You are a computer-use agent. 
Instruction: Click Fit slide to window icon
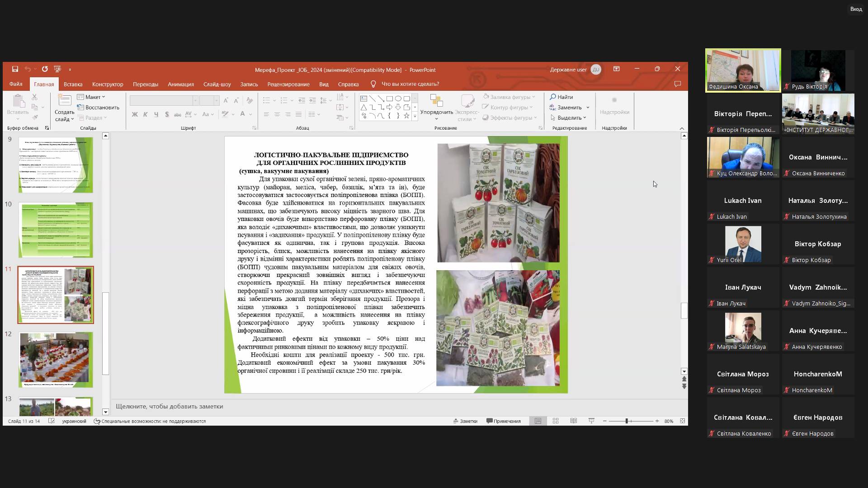(x=682, y=421)
